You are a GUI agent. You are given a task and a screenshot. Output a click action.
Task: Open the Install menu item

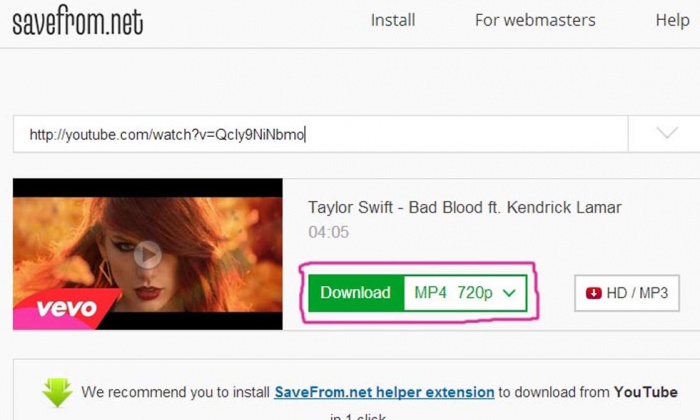pyautogui.click(x=393, y=20)
